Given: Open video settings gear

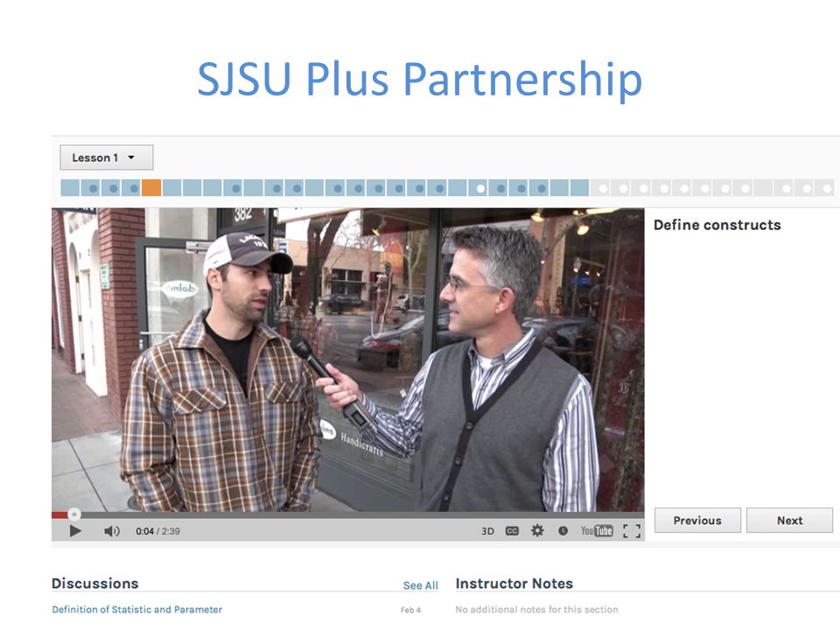Looking at the screenshot, I should tap(537, 530).
